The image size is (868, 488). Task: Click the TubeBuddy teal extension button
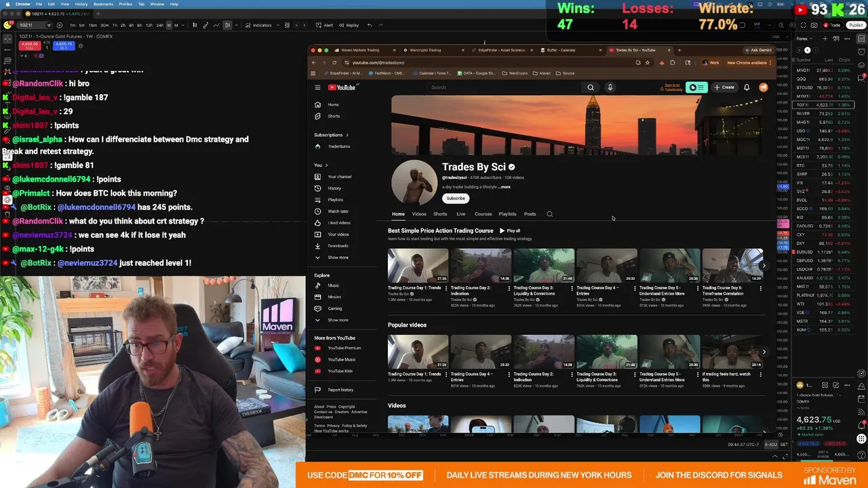[x=697, y=87]
